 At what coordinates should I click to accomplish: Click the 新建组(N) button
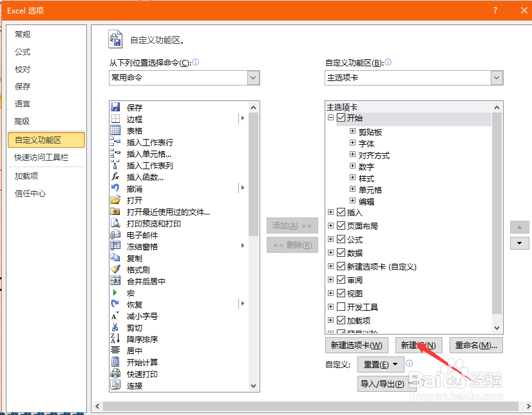point(419,345)
